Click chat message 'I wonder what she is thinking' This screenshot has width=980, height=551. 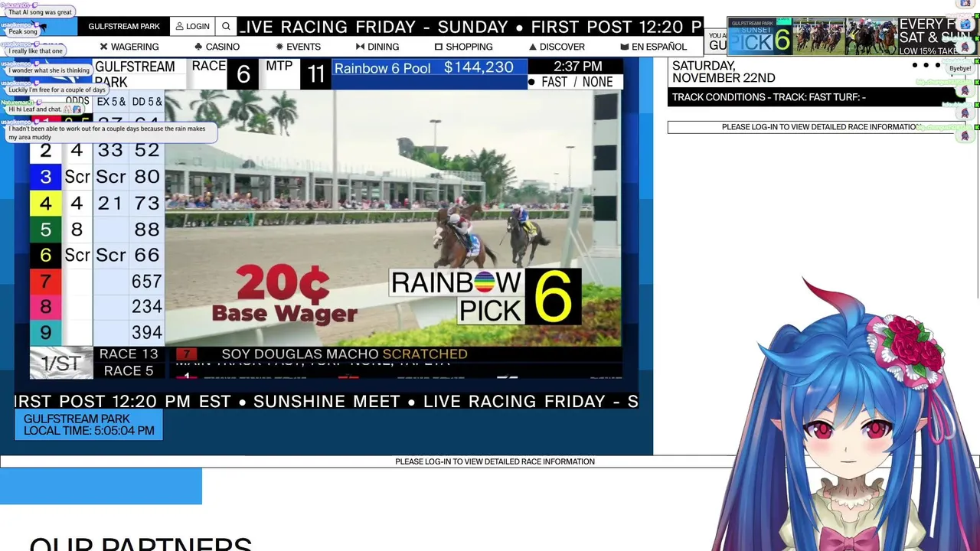pos(49,70)
